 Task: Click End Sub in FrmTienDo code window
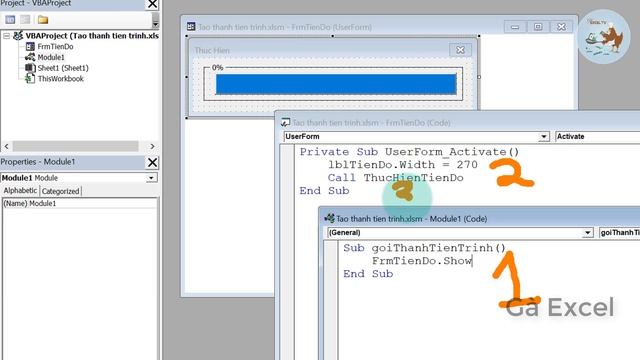324,191
